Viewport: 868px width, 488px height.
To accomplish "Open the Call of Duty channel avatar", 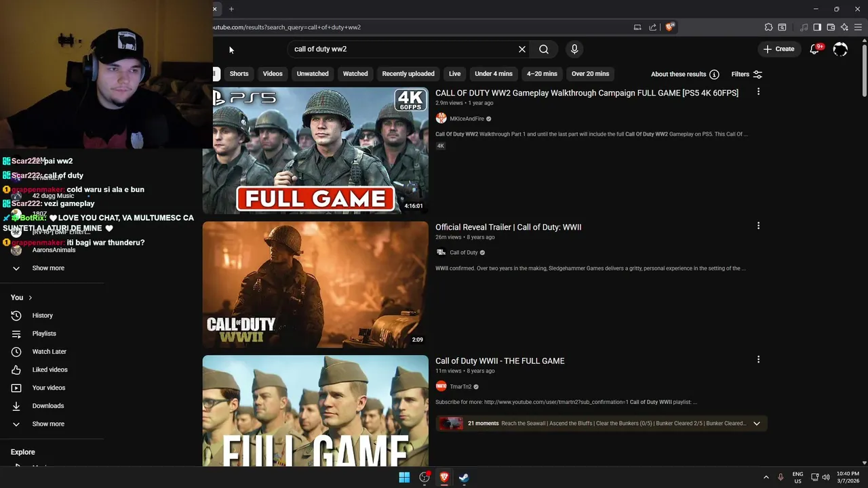I will click(441, 252).
